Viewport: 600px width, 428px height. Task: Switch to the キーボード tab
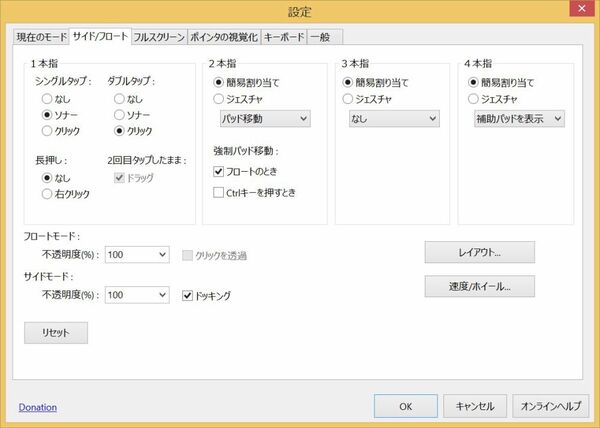(x=284, y=37)
